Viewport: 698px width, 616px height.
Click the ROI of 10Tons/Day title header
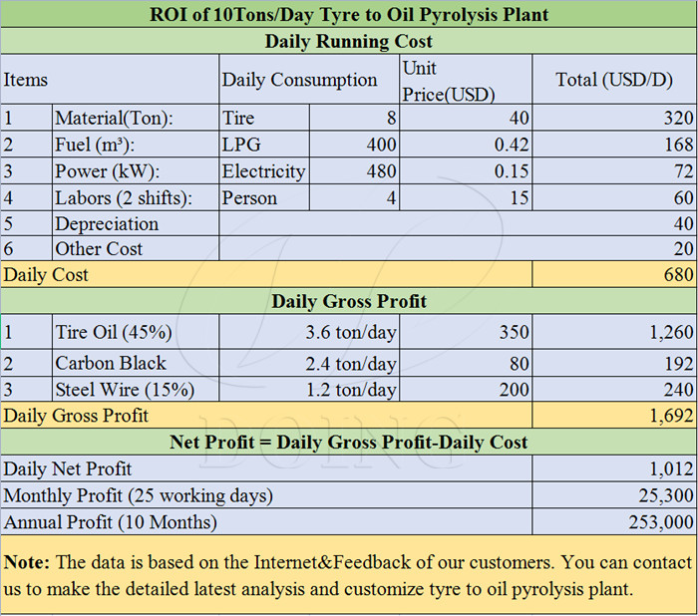pyautogui.click(x=348, y=15)
